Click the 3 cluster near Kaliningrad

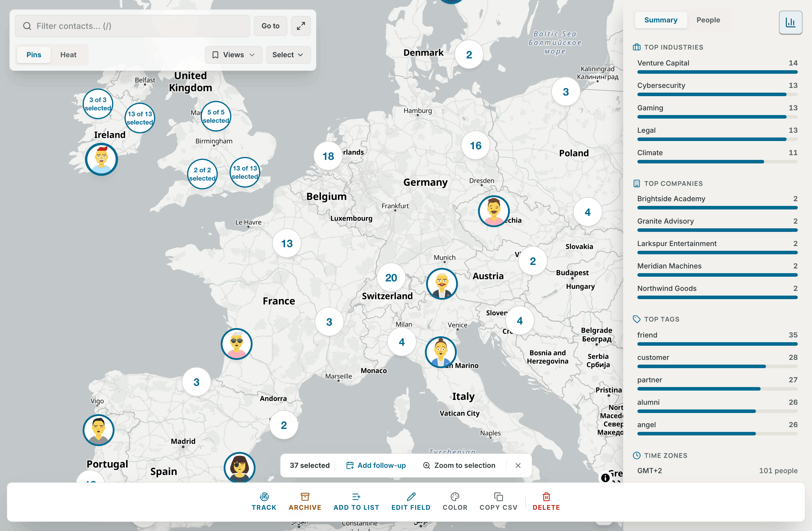[x=566, y=92]
